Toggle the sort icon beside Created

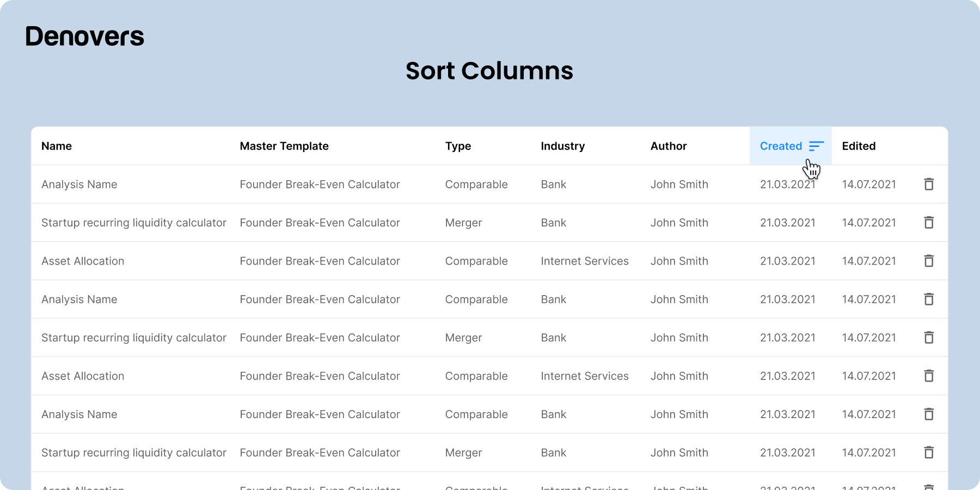coord(816,146)
